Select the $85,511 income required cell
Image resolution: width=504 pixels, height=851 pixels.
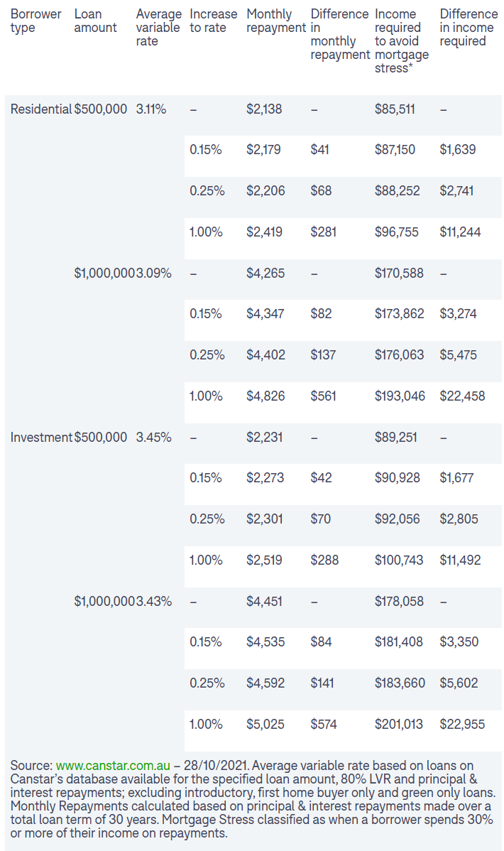point(395,109)
